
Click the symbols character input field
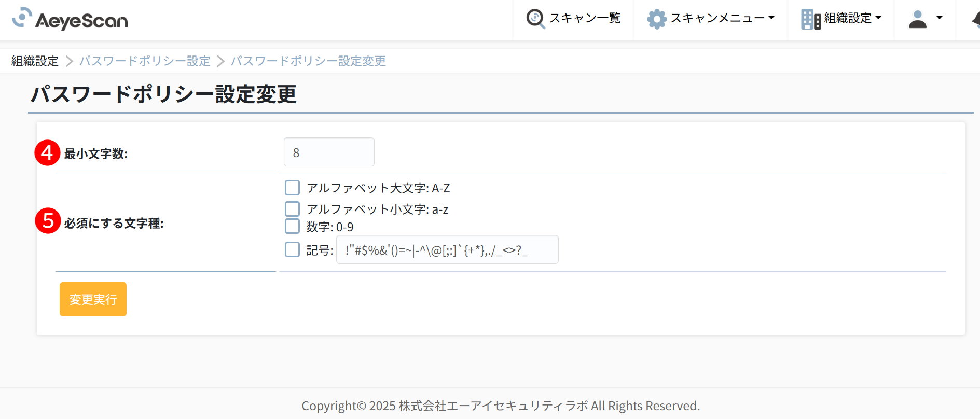coord(447,249)
